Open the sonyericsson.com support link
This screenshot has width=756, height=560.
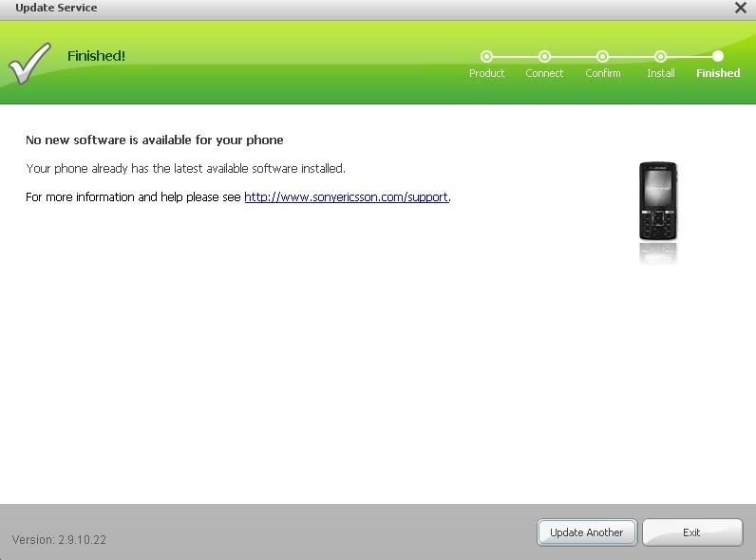(x=346, y=197)
